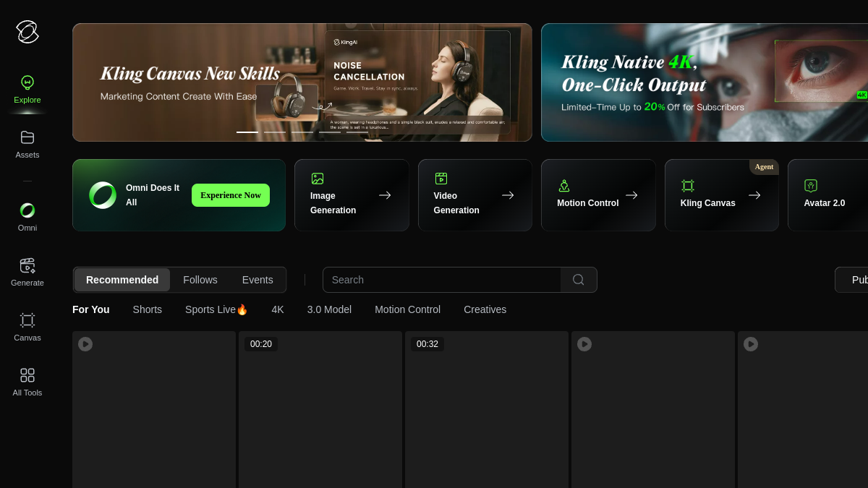Click the Motion Control arrow
This screenshot has height=488, width=868.
coord(631,195)
